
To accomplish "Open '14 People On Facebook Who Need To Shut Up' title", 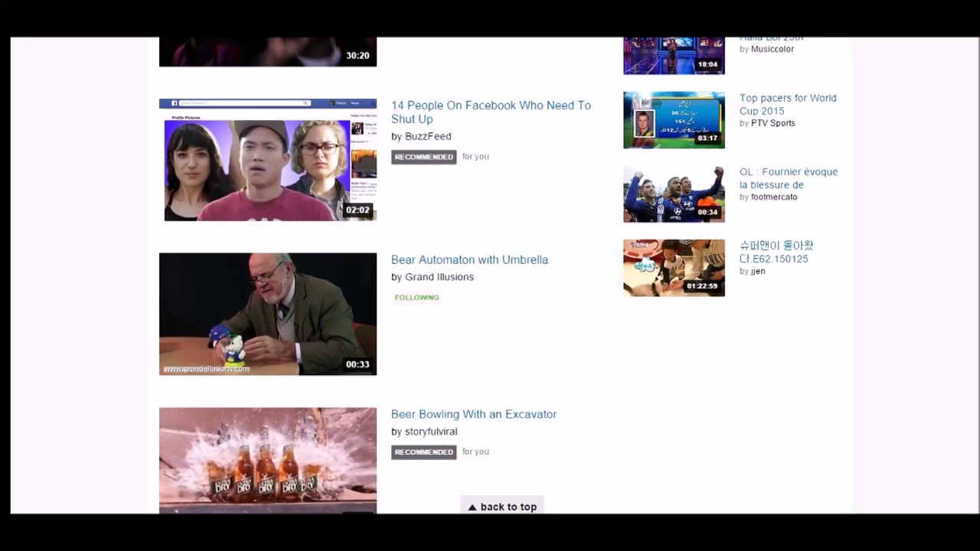I will coord(491,112).
